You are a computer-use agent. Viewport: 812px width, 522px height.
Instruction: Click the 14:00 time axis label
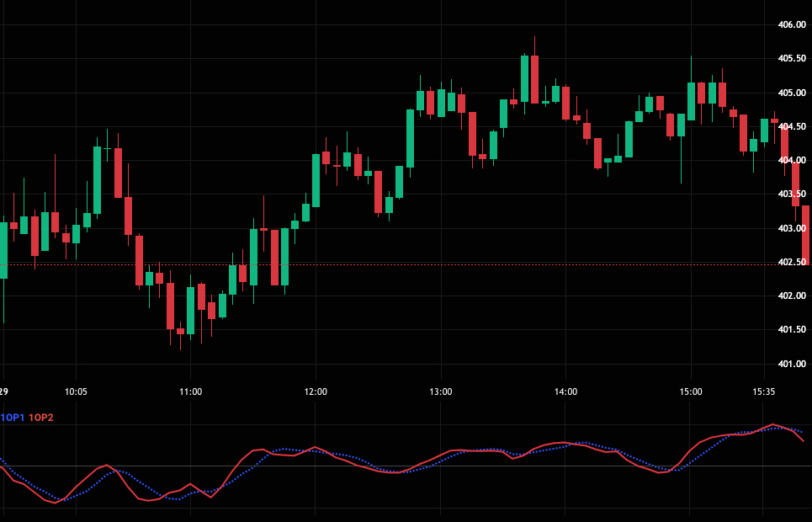[x=566, y=391]
